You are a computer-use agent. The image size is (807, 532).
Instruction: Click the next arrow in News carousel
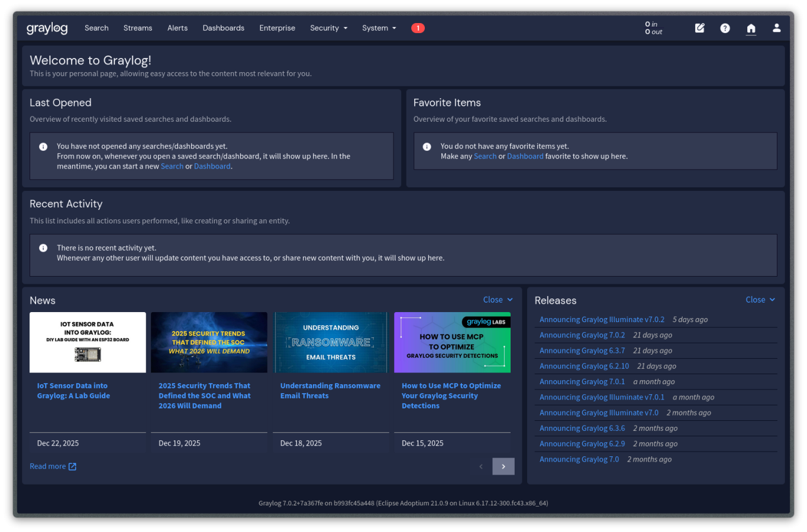[x=503, y=466]
